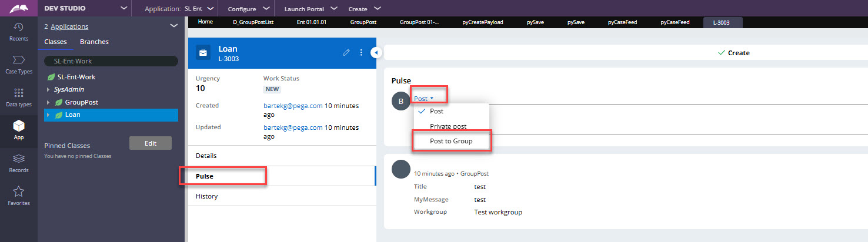
Task: Click the pencil edit icon on Loan header
Action: tap(346, 52)
